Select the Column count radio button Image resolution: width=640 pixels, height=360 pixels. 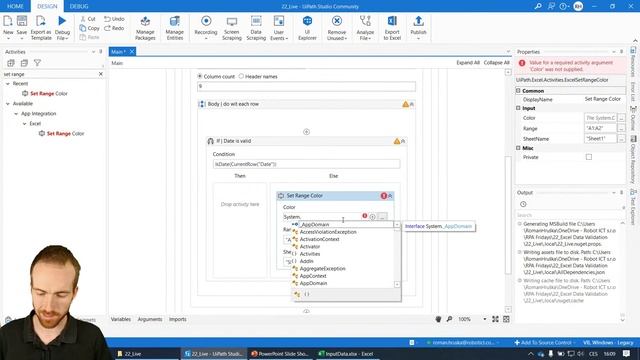click(200, 76)
